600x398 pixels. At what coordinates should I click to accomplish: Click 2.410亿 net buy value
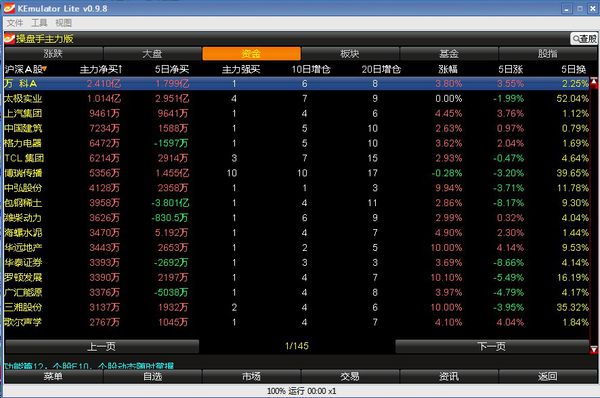click(x=104, y=83)
